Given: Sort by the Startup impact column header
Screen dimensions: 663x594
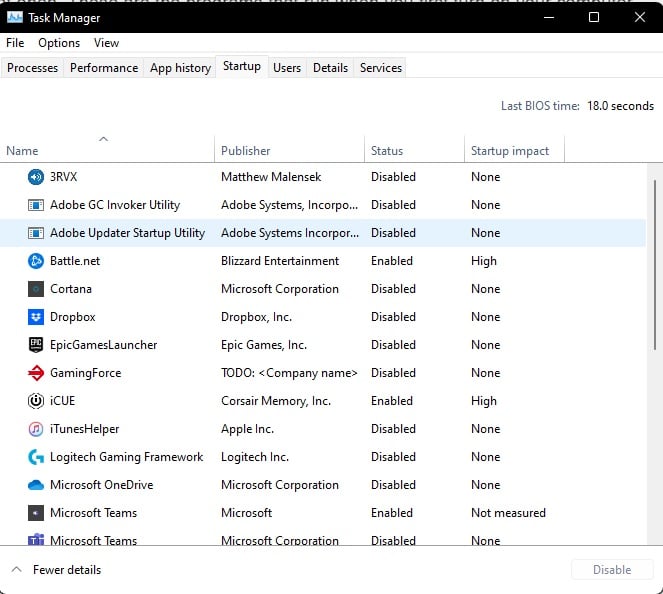Looking at the screenshot, I should point(515,149).
